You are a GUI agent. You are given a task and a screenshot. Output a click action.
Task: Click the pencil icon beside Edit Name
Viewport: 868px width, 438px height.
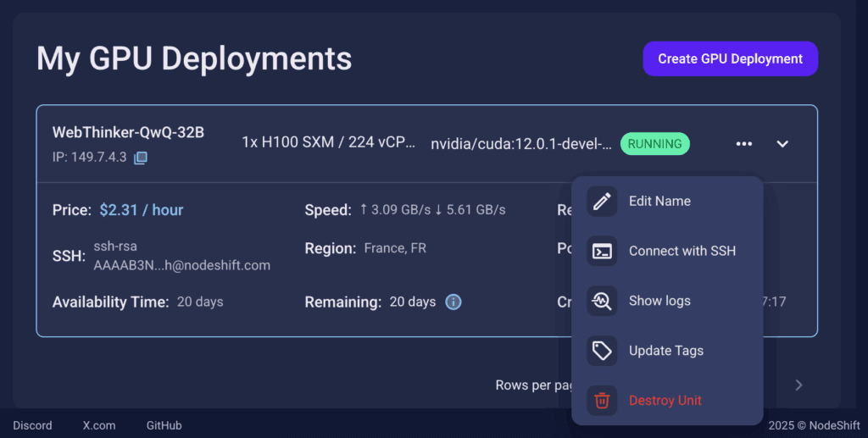[x=602, y=202]
